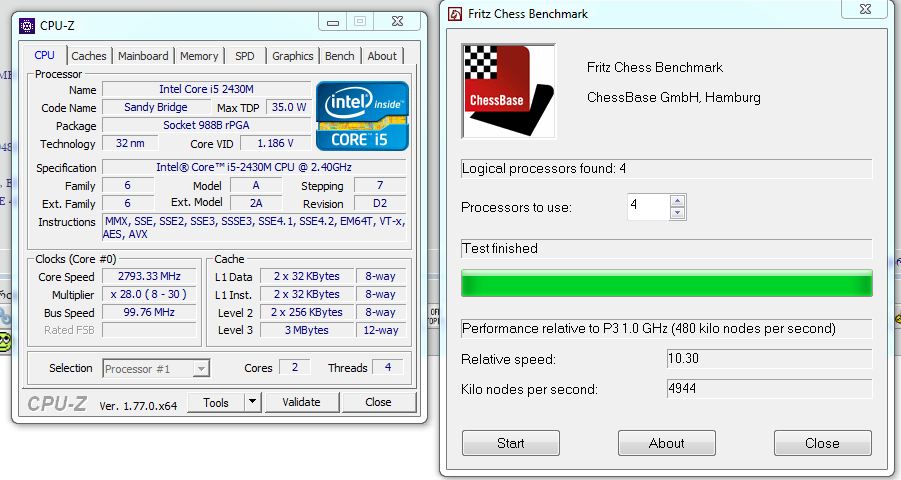This screenshot has width=901, height=480.
Task: Click the L1 Data value 2 x 32 KBytes
Action: tap(307, 276)
